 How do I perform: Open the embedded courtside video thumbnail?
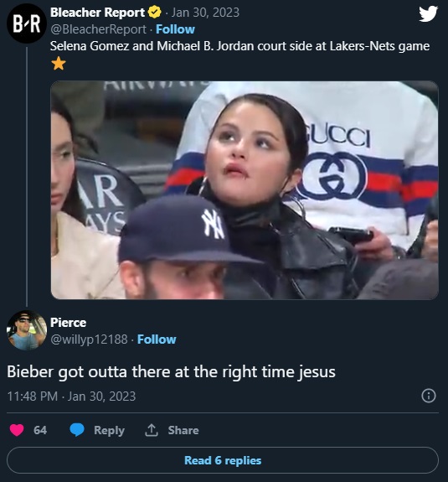coord(245,190)
